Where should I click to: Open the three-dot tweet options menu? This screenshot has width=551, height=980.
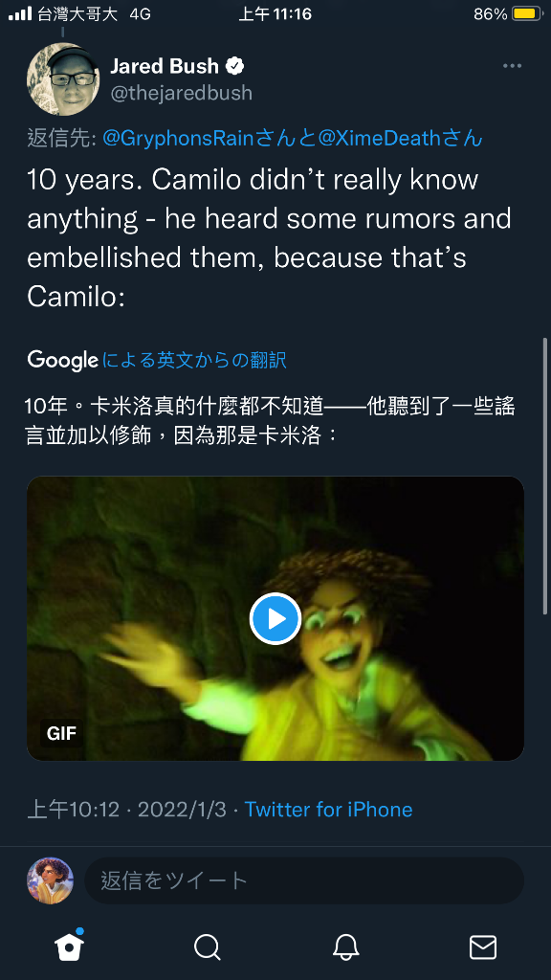pyautogui.click(x=512, y=66)
